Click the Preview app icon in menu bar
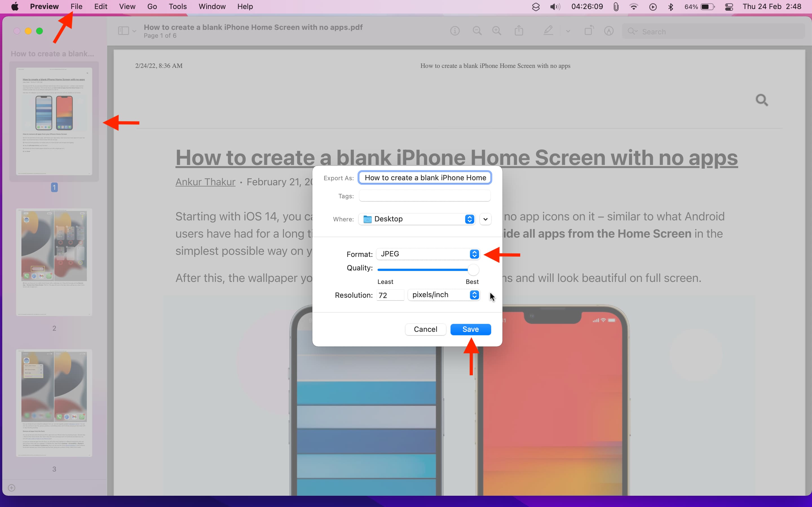Viewport: 812px width, 507px height. (44, 6)
